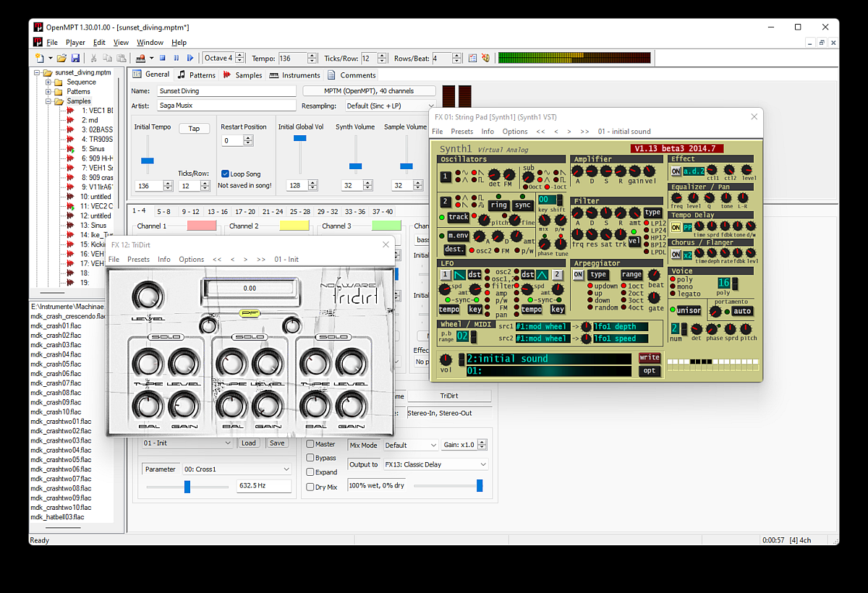Toggle Synth1 Effect ON button
Image resolution: width=868 pixels, height=593 pixels.
pyautogui.click(x=676, y=171)
